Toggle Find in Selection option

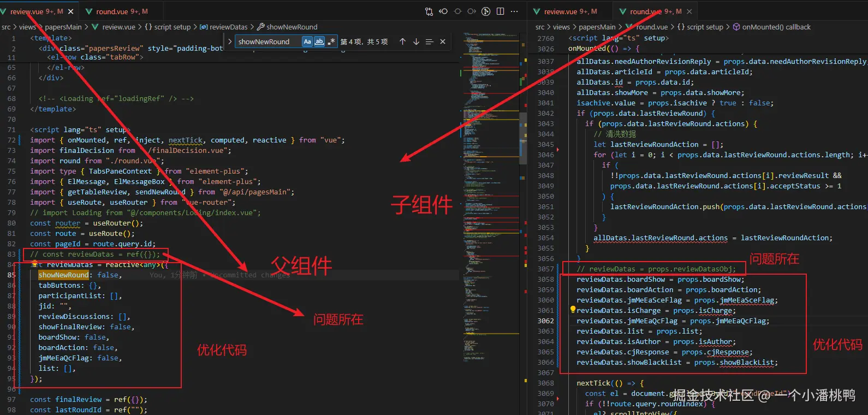pos(429,41)
